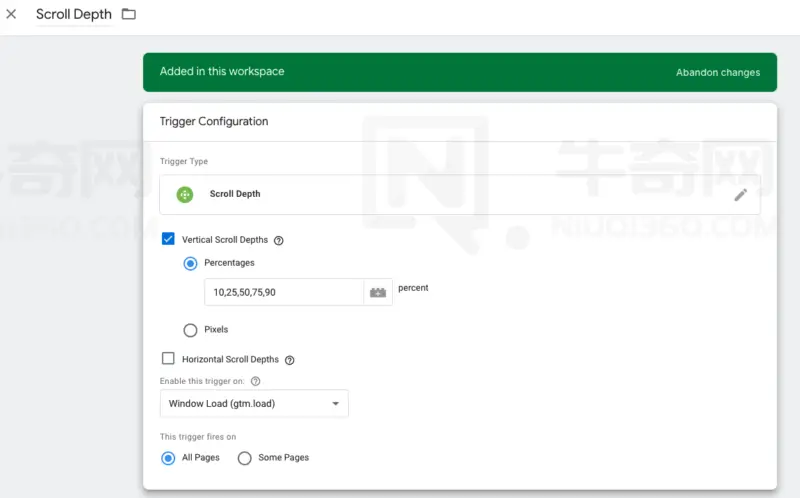Edit the Scroll Depth trigger name field
The height and width of the screenshot is (498, 800).
[x=74, y=14]
